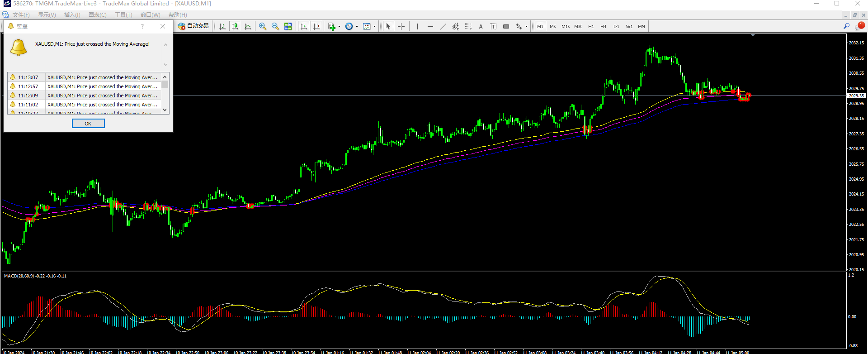The height and width of the screenshot is (354, 868).
Task: Select the text (A) tool
Action: click(x=481, y=26)
